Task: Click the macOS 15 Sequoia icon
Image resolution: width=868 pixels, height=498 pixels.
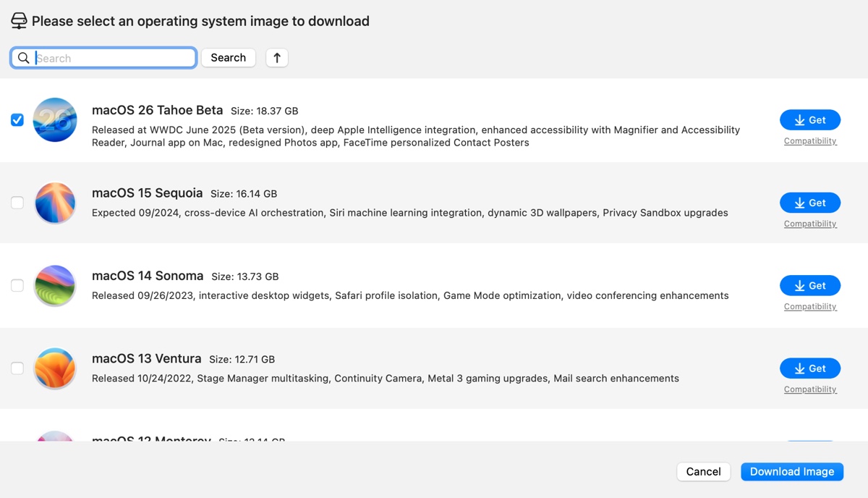Action: click(x=55, y=203)
